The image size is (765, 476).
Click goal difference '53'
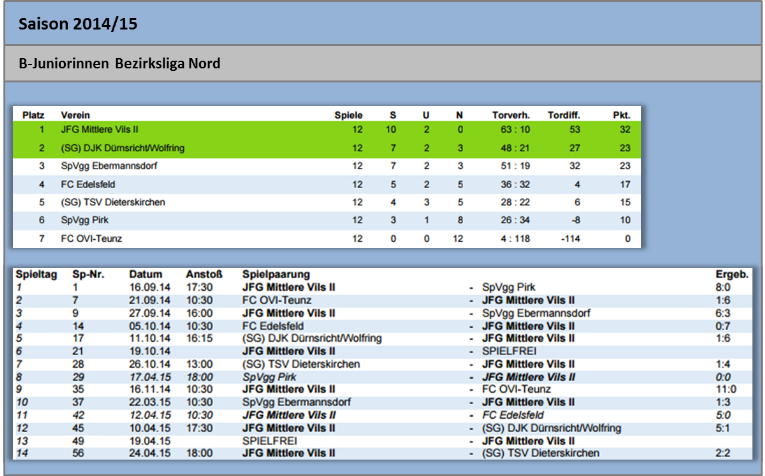(x=575, y=129)
